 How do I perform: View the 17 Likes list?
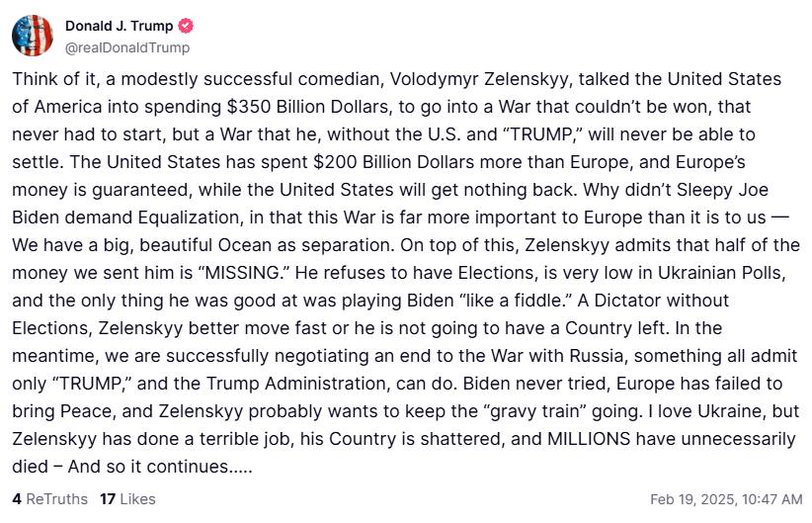coord(127,499)
